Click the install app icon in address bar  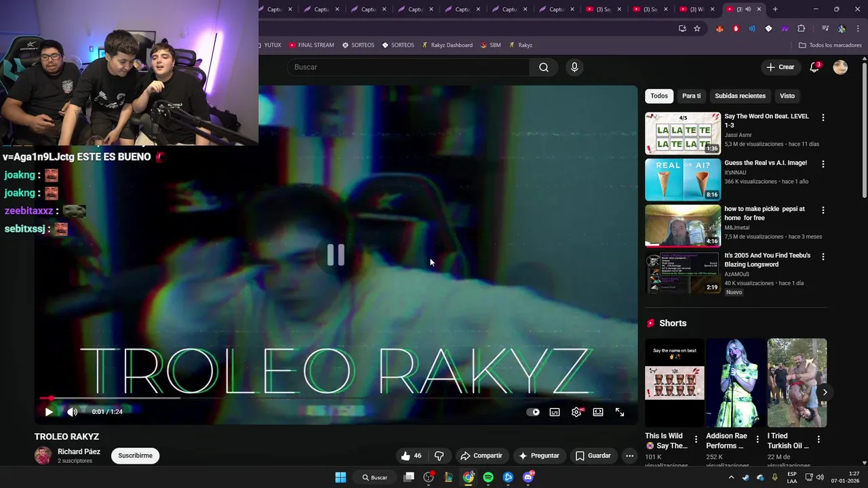coord(682,28)
